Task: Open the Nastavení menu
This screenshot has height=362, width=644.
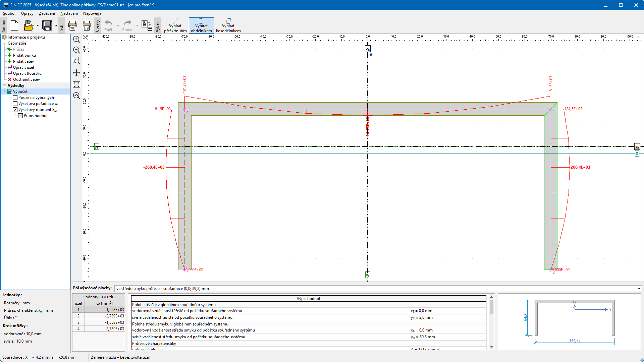Action: coord(69,13)
